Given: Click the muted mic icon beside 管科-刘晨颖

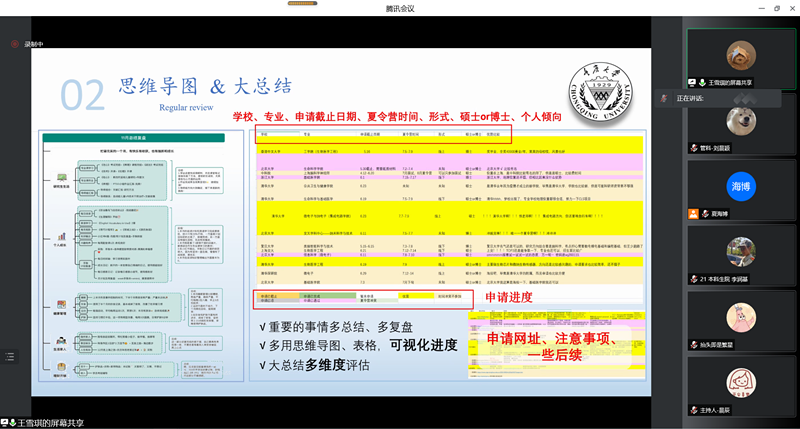Looking at the screenshot, I should (x=694, y=148).
